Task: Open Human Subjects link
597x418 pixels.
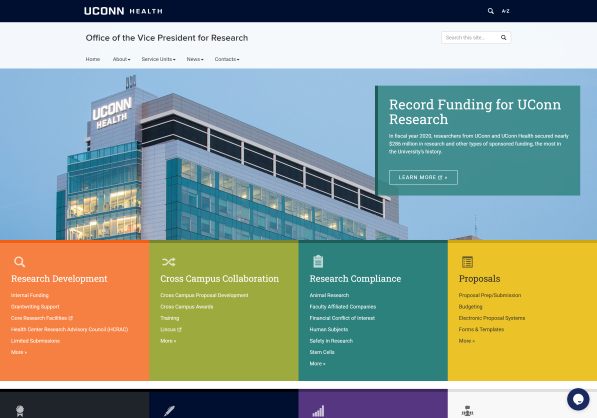Action: click(329, 330)
